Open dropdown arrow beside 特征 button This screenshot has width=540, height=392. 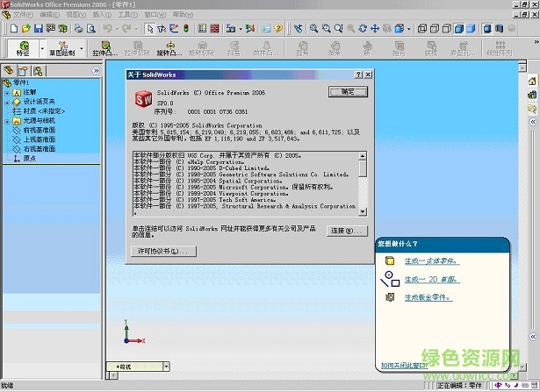(x=42, y=48)
